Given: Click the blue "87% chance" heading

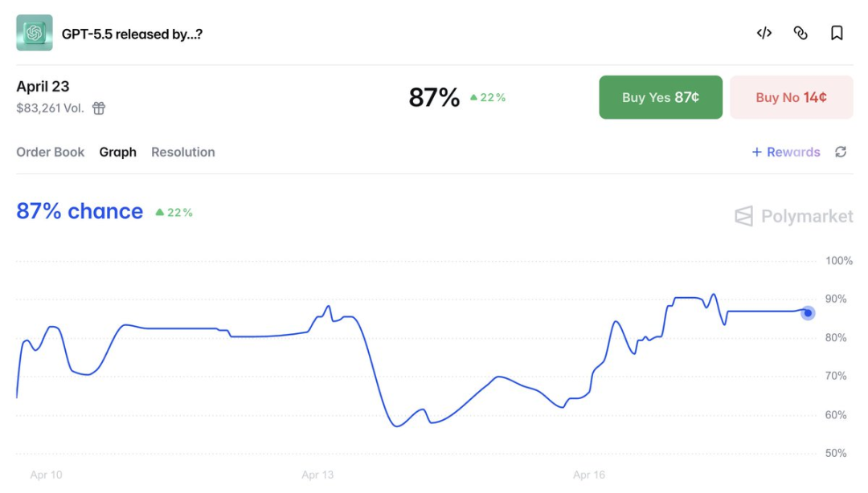Looking at the screenshot, I should [x=80, y=211].
